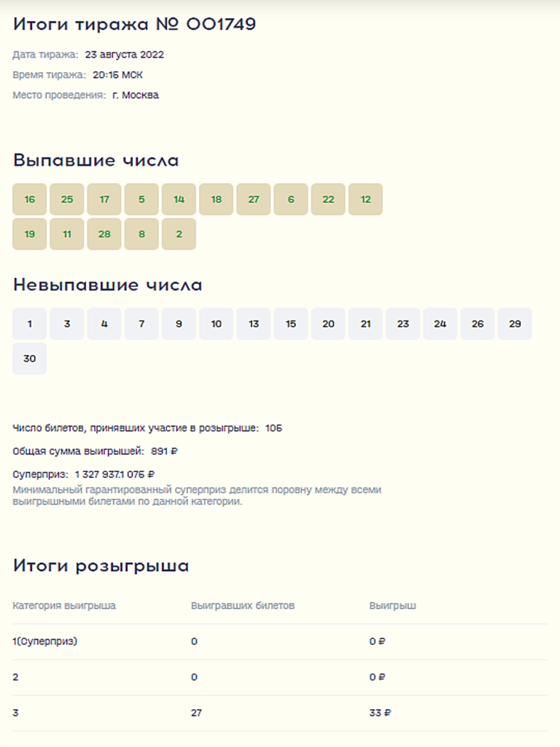Viewport: 560px width, 747px height.
Task: Click undrawn number 1 tile
Action: [29, 324]
